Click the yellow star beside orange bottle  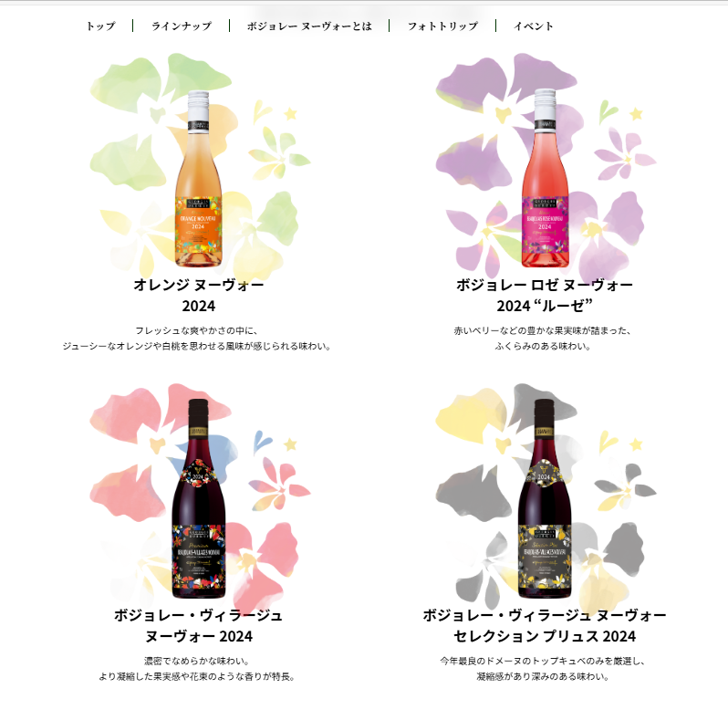pos(291,113)
